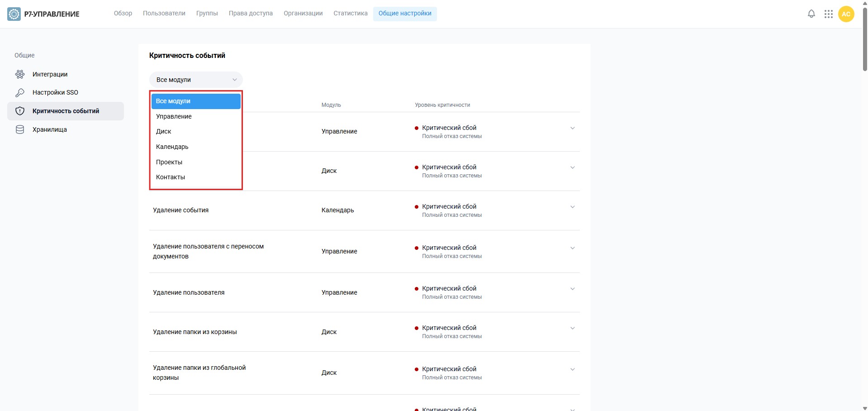Collapse the Все модули filter dropdown

pos(196,80)
